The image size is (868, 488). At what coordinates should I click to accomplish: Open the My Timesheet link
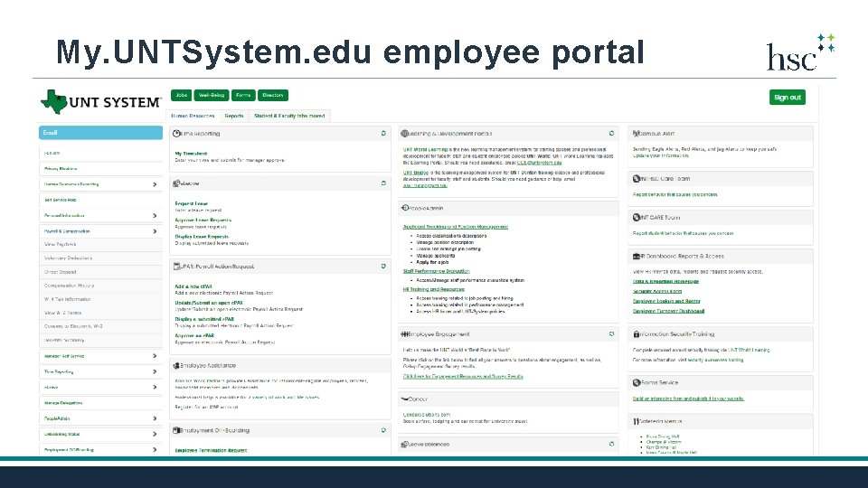[x=191, y=154]
